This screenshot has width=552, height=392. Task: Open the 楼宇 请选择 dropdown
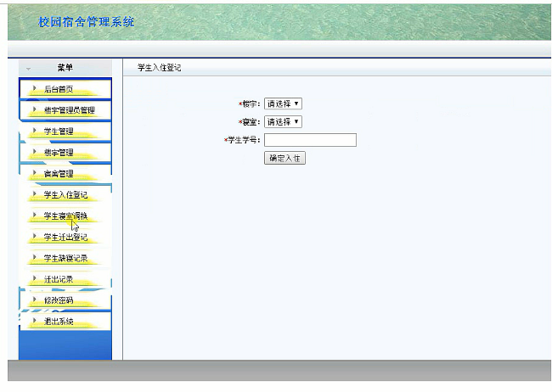click(283, 104)
